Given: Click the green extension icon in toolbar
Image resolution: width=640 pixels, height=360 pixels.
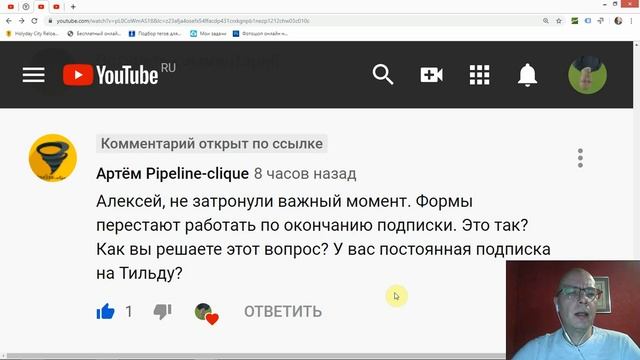Looking at the screenshot, I should click(x=575, y=21).
